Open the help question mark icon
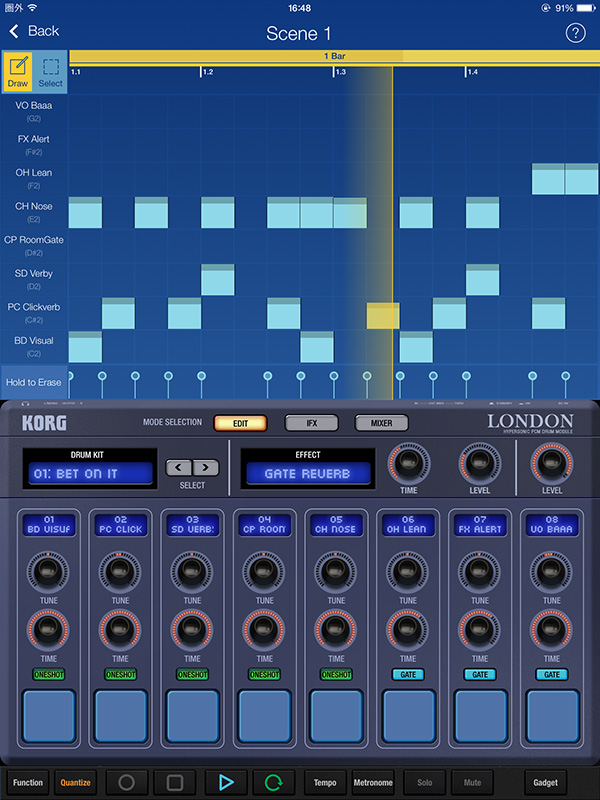The height and width of the screenshot is (800, 600). click(575, 33)
